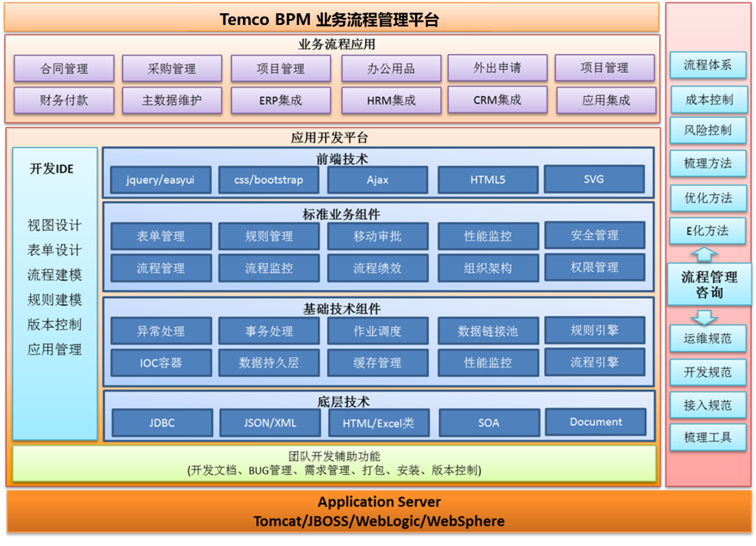Select the 财务付款 box
Viewport: 756px width, 546px height.
click(x=64, y=100)
